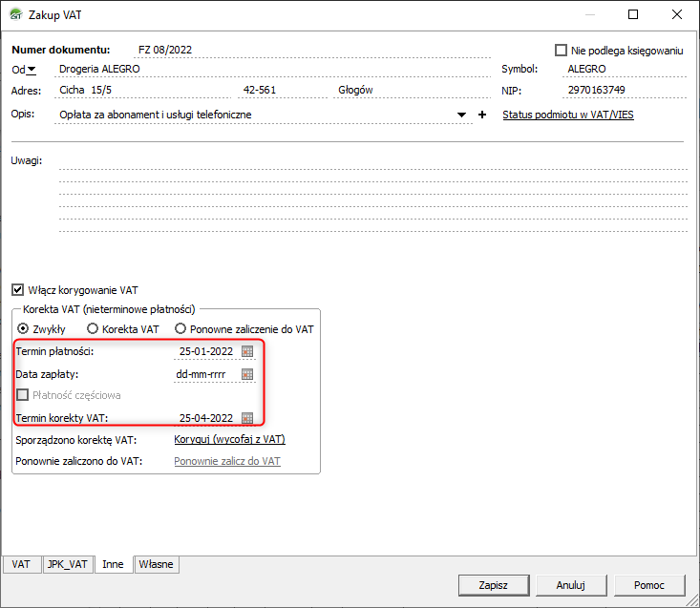Image resolution: width=700 pixels, height=608 pixels.
Task: Click contractor name field Drogeria ALEGRO
Action: click(x=272, y=69)
